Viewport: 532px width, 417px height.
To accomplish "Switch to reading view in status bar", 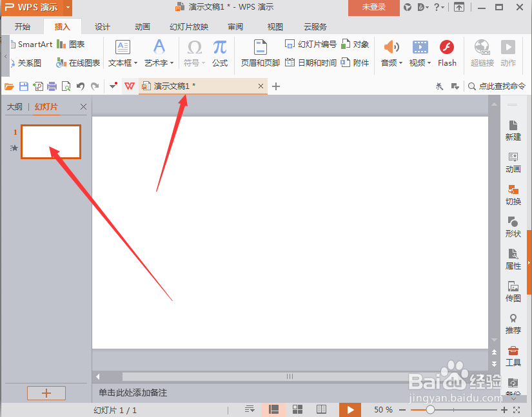I will [x=321, y=409].
